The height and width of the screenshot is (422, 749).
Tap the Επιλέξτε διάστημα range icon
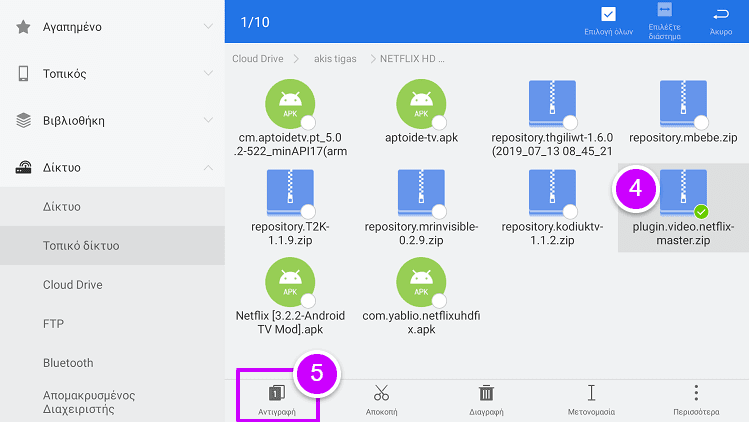point(664,10)
